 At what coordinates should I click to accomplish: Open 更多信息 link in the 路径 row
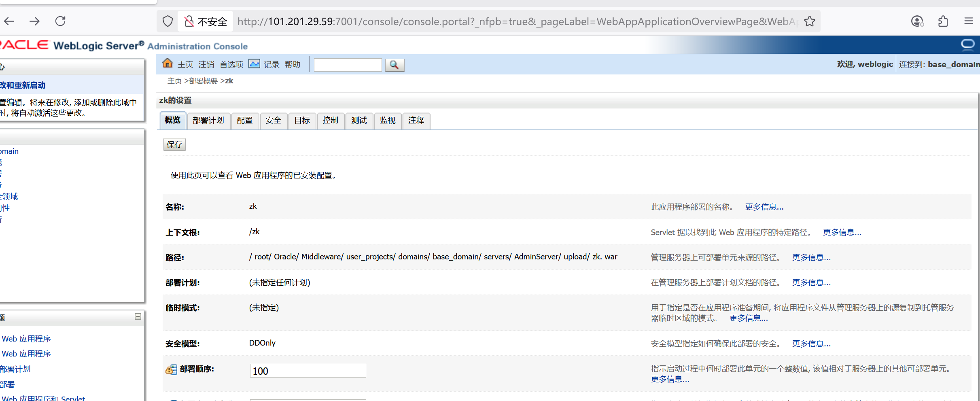[x=811, y=257]
